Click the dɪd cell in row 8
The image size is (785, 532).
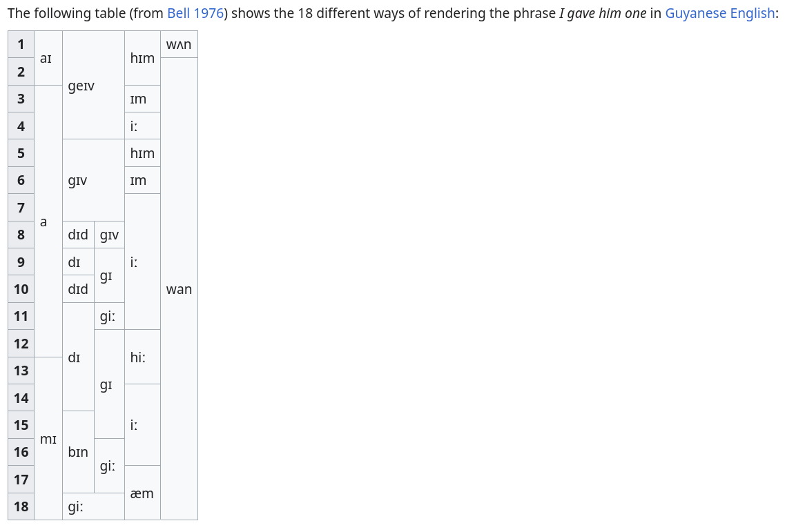[78, 234]
